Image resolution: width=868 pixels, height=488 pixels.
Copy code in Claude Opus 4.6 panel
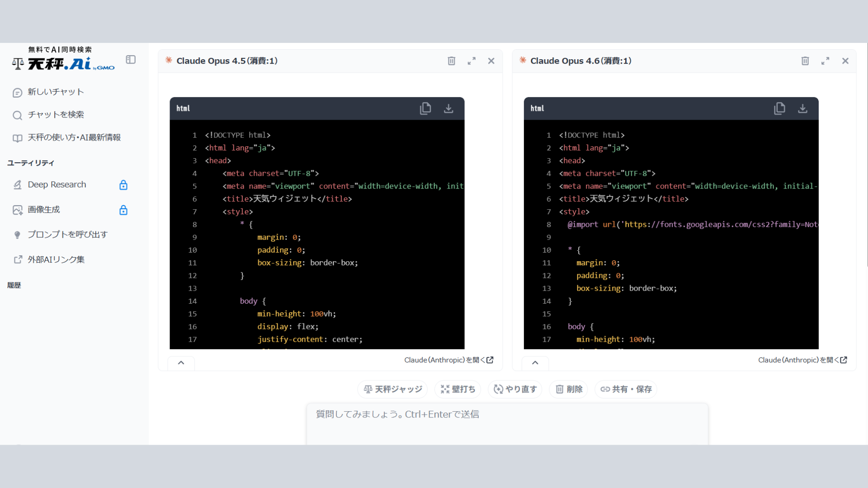779,108
